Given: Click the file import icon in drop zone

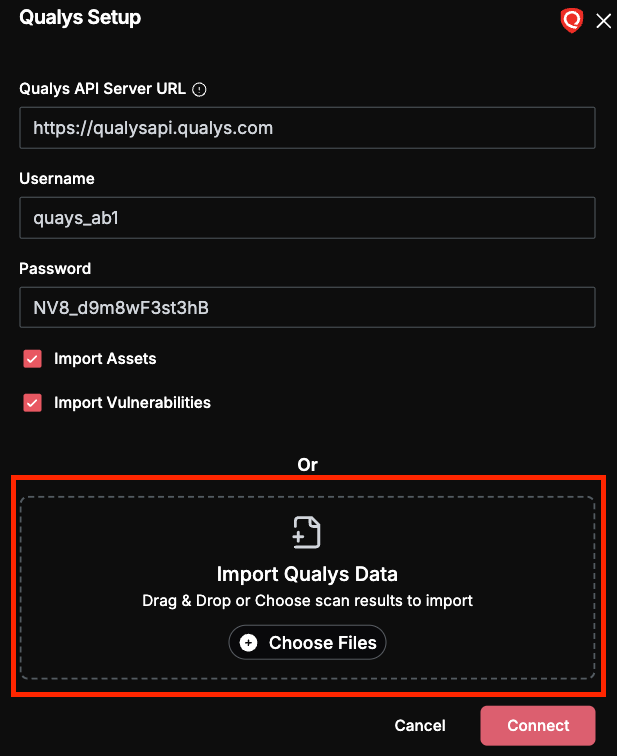Looking at the screenshot, I should click(307, 532).
